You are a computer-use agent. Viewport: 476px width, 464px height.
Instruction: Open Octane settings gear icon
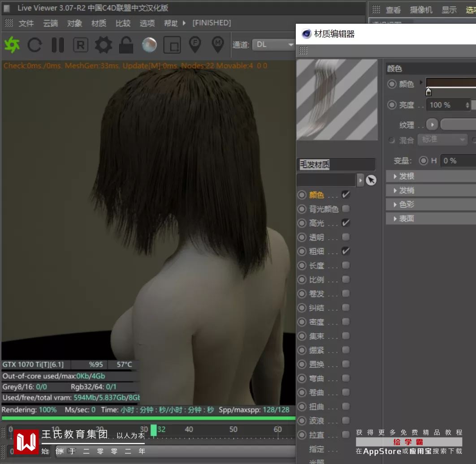click(x=103, y=45)
